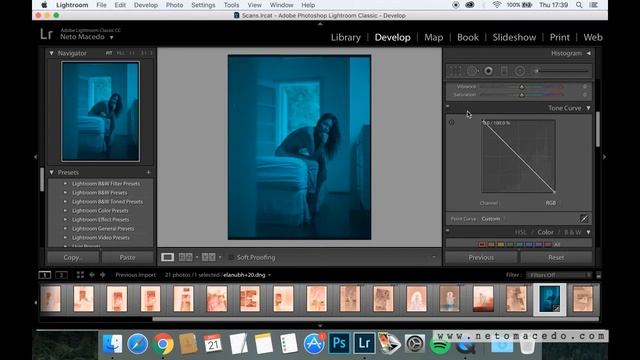Select the Red Eye Correction tool

(x=488, y=71)
